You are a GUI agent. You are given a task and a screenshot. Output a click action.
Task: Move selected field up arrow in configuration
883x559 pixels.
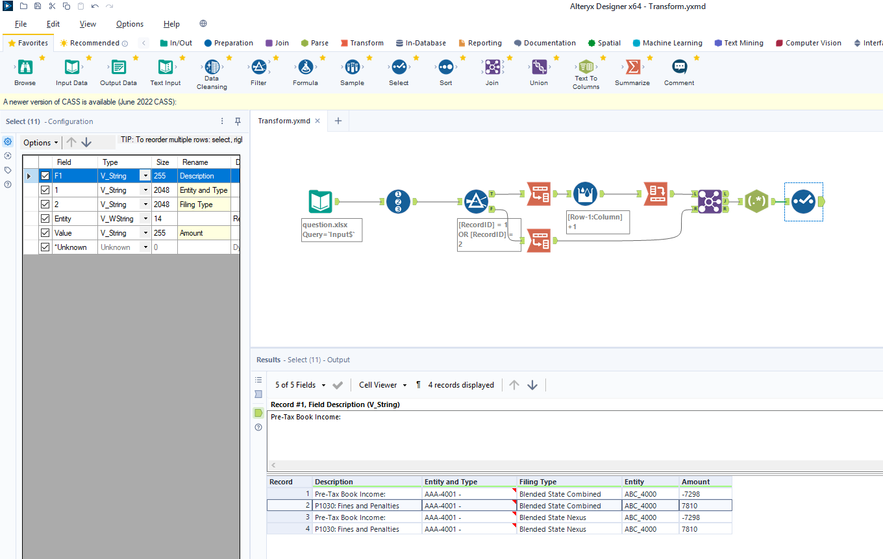71,142
